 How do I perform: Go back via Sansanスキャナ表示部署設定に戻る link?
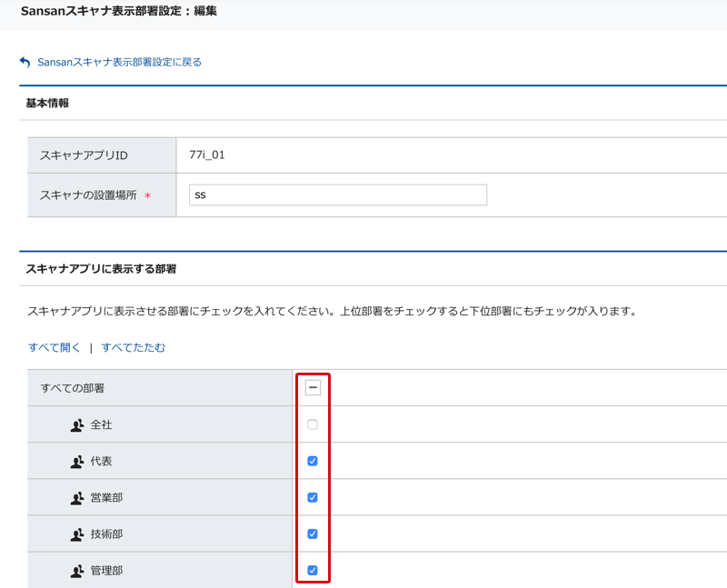119,63
